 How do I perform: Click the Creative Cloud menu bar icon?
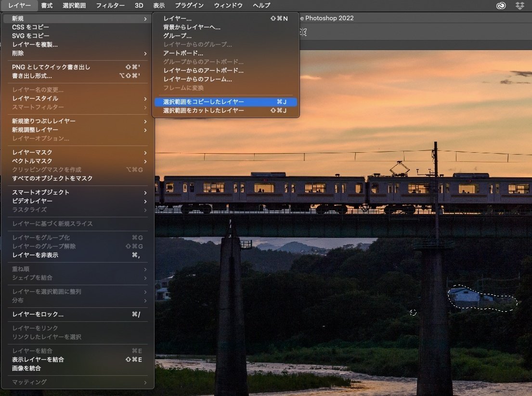(501, 5)
